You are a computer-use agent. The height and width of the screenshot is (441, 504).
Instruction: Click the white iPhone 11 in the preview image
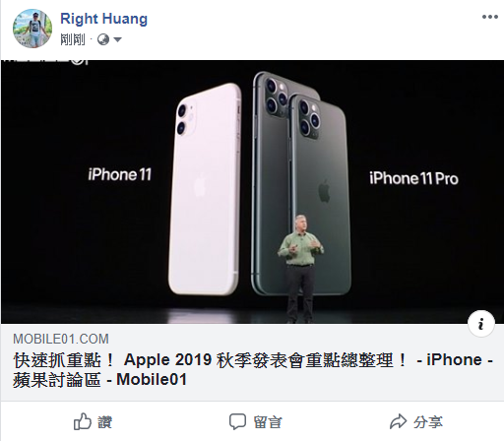pos(205,189)
